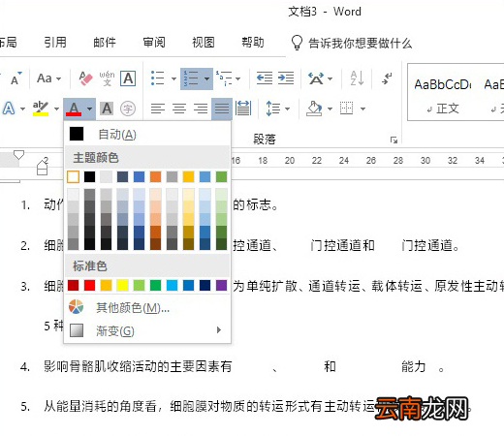Click the text effects A icon
This screenshot has width=504, height=436.
point(9,109)
